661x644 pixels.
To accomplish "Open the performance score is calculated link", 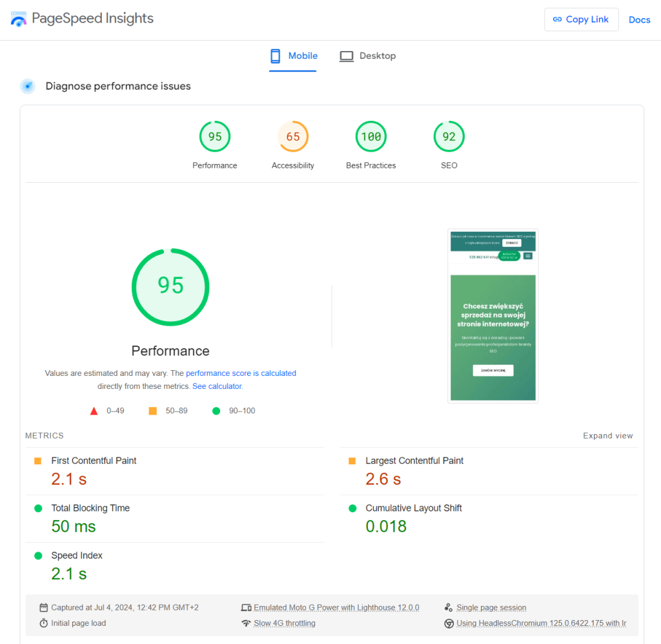I will [241, 373].
